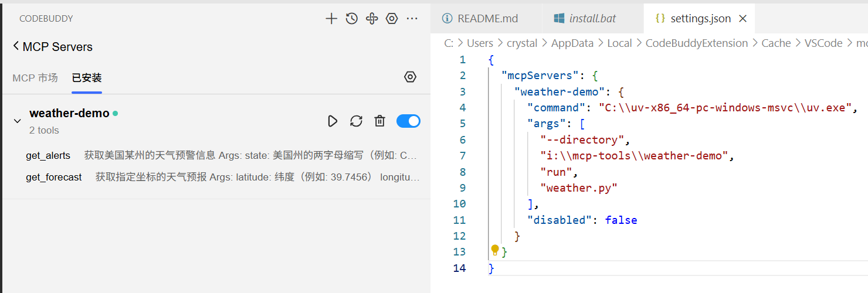Click the lightbulb quick-fix icon on line 13

(494, 250)
